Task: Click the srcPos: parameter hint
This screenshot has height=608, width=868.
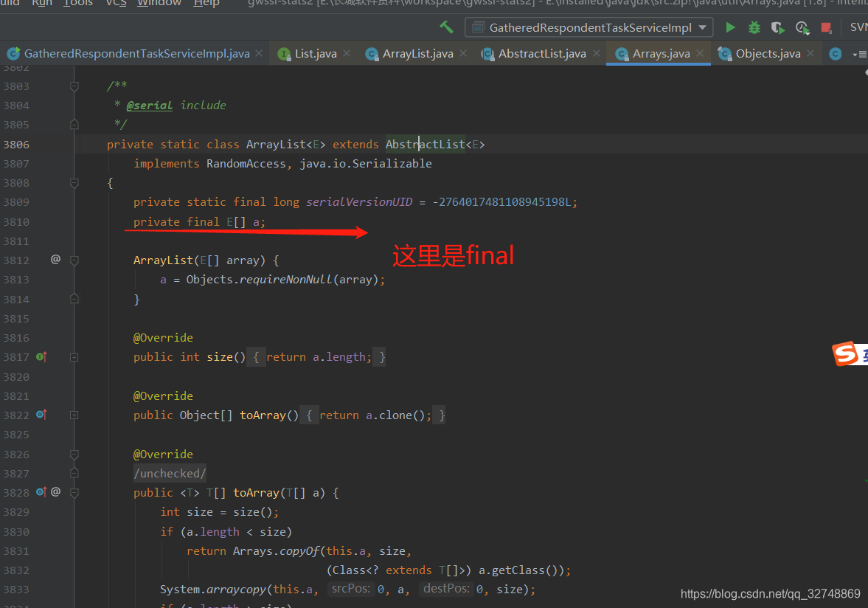Action: click(350, 589)
